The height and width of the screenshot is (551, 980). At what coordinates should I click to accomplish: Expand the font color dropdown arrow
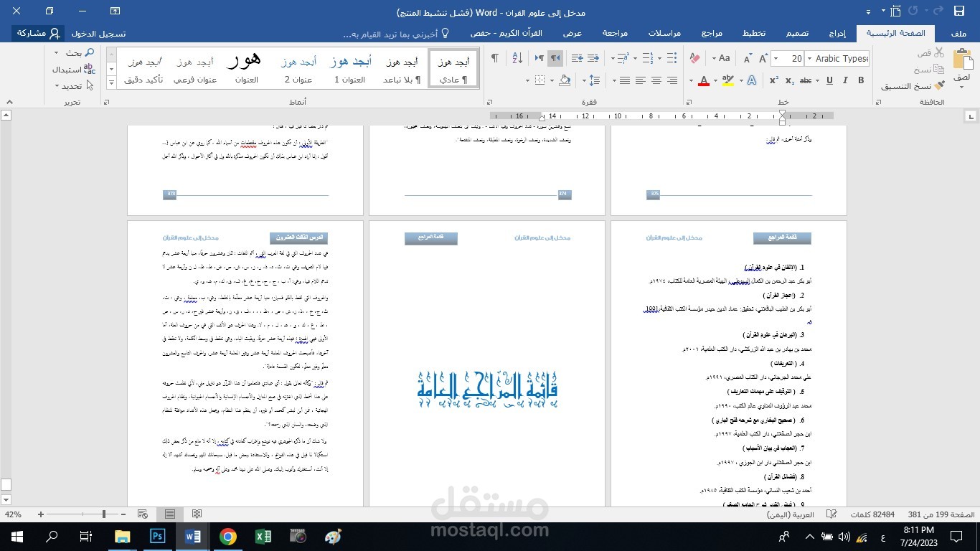691,80
